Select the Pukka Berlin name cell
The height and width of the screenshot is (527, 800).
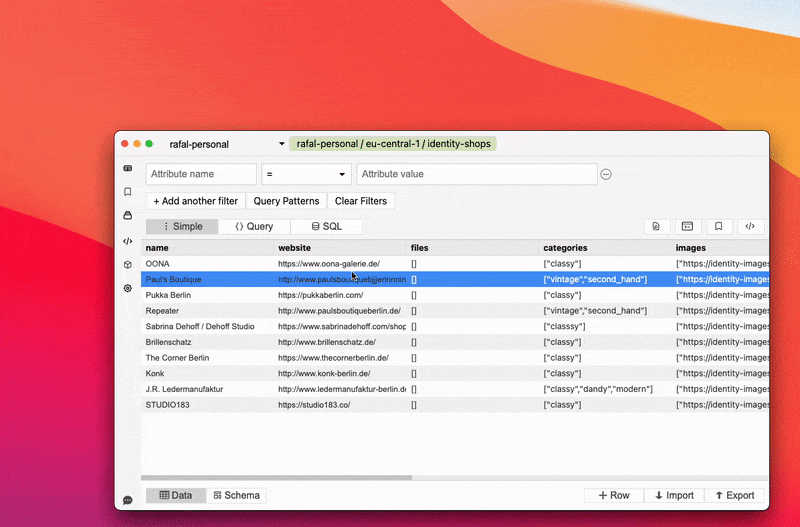(x=207, y=295)
